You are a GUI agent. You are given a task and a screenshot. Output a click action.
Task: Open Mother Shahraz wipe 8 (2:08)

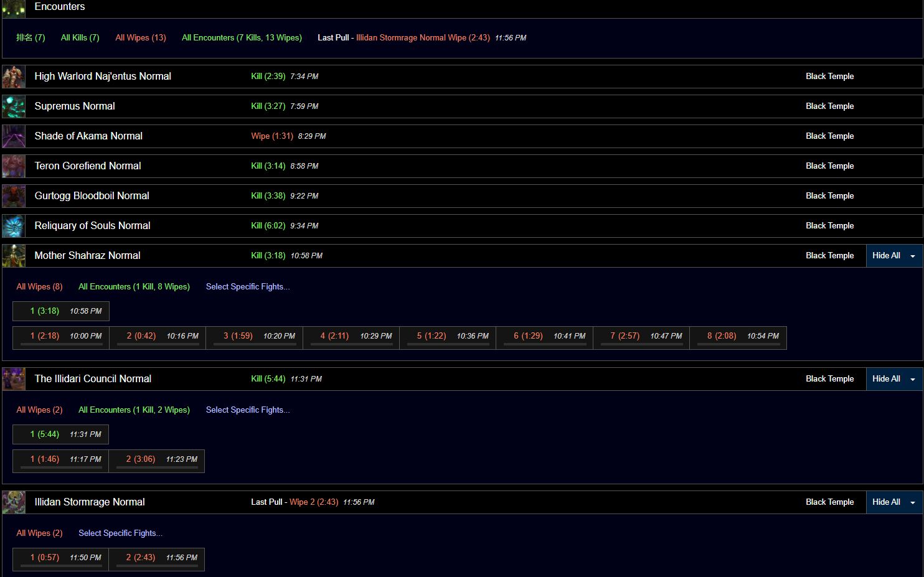pos(738,337)
